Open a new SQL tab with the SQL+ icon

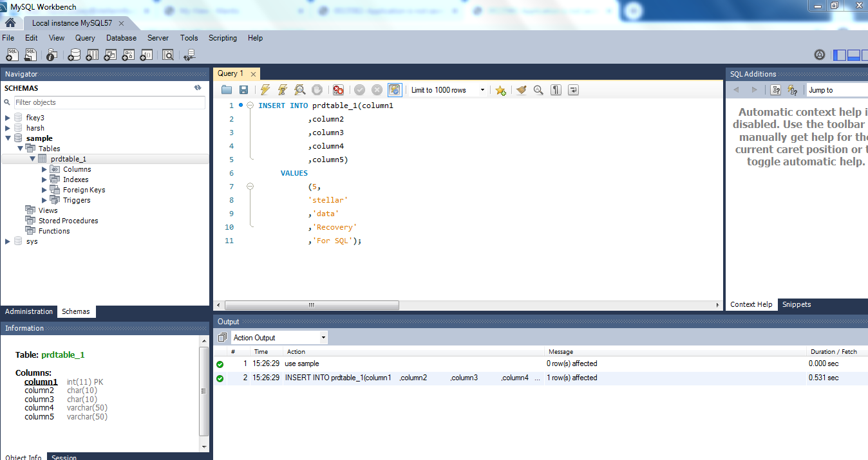click(12, 55)
